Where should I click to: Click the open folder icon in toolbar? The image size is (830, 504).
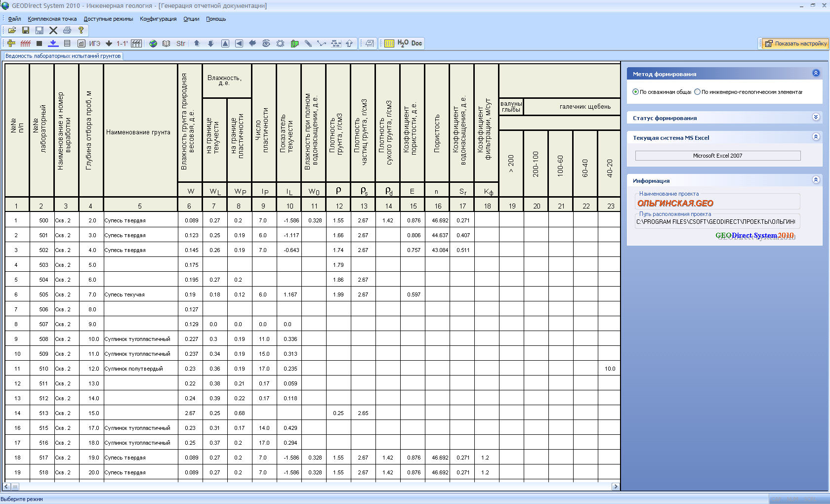[x=12, y=30]
